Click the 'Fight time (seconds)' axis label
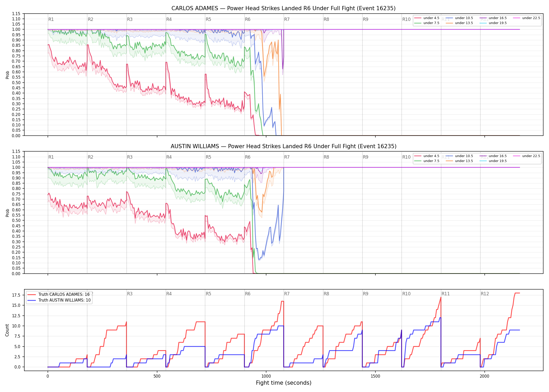Screen dimensions: 549x392 coord(284,383)
